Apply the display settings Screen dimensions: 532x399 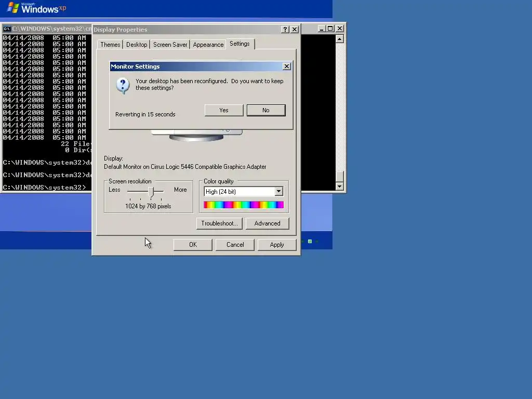277,245
